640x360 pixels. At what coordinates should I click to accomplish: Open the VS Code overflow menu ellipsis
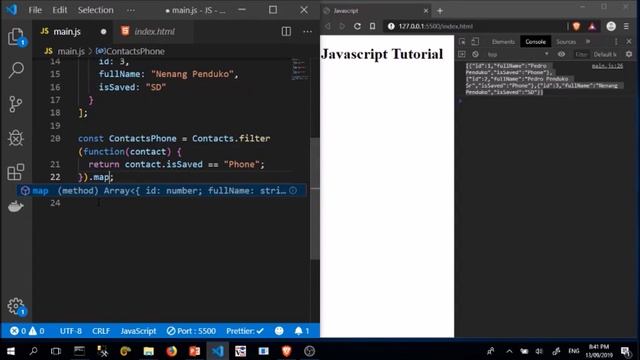[x=131, y=10]
